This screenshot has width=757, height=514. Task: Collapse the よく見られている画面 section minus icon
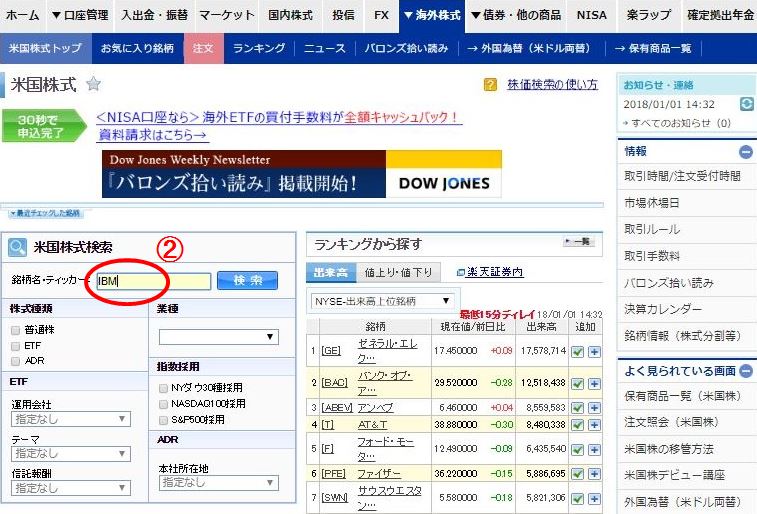coord(746,371)
